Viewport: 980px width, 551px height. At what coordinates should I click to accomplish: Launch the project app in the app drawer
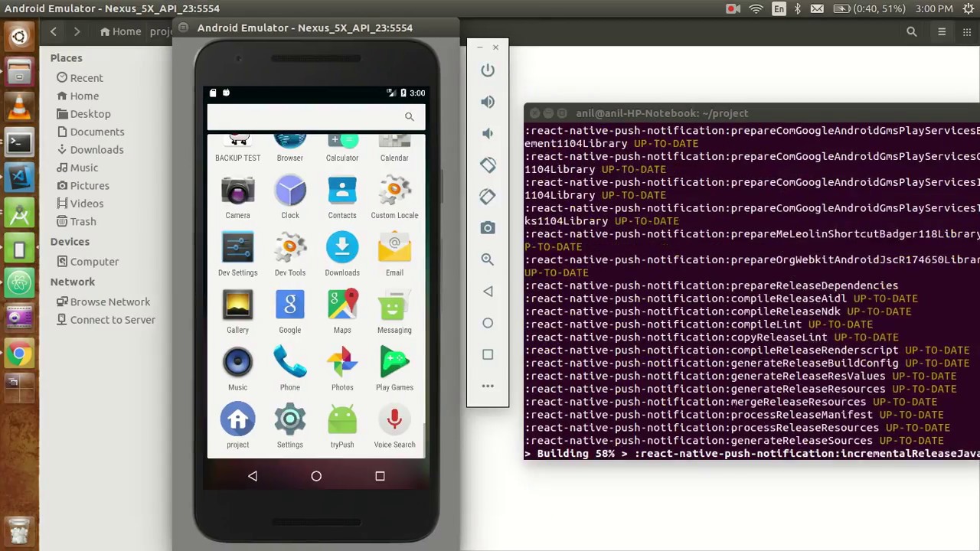237,425
